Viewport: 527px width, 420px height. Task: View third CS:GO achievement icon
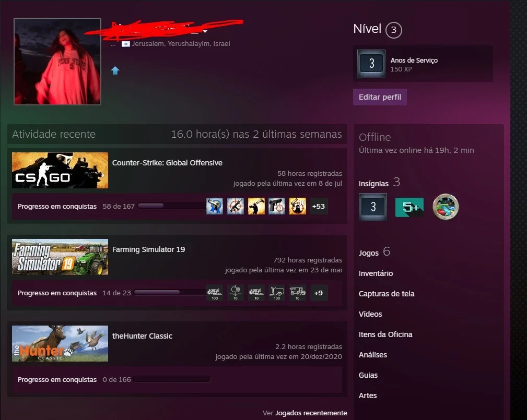[256, 206]
